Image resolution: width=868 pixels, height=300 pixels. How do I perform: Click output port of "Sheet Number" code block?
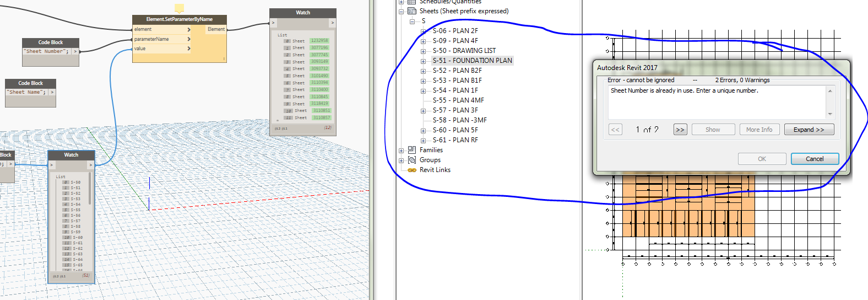tap(75, 51)
